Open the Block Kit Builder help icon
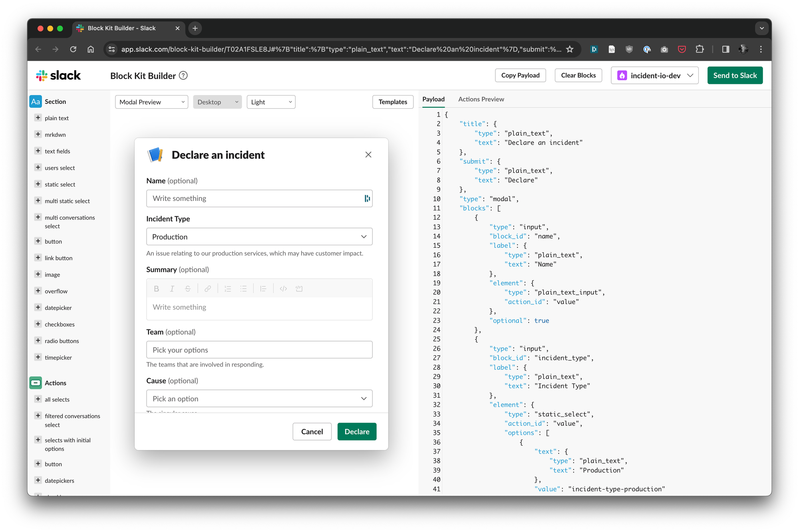799x532 pixels. (183, 75)
